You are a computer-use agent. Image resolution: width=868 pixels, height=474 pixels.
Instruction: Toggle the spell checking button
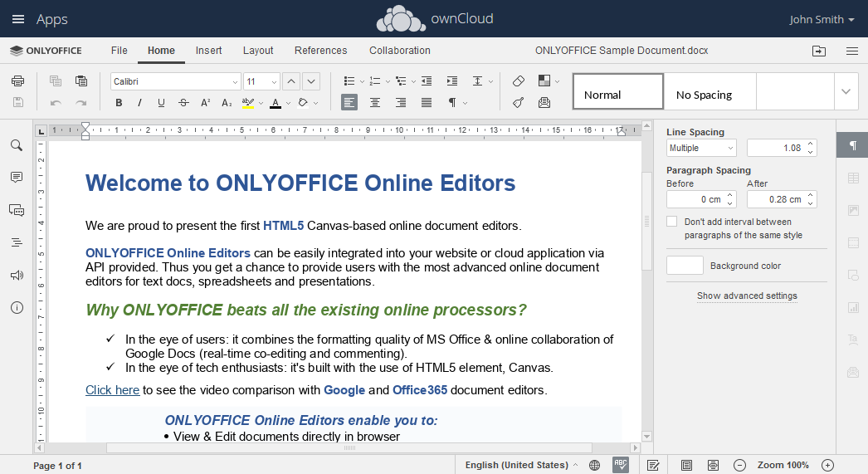(621, 465)
